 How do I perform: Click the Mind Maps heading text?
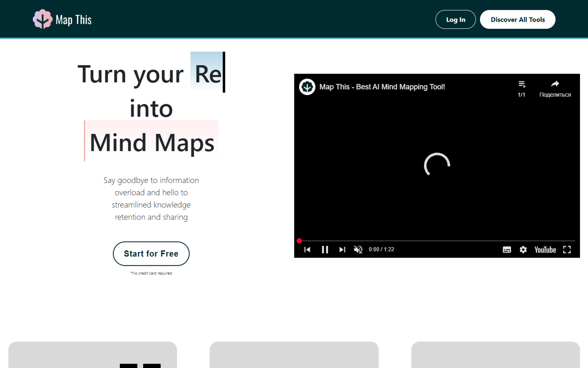[x=152, y=142]
